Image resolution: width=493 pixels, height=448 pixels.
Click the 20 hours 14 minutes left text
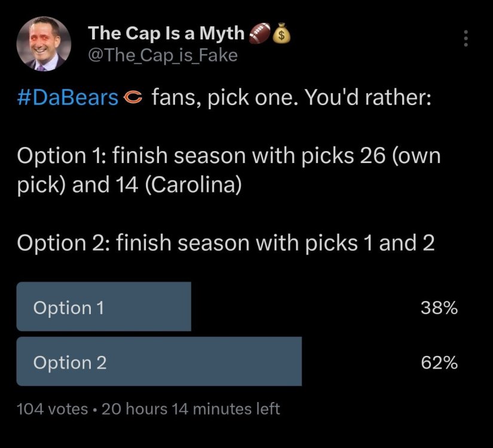191,409
